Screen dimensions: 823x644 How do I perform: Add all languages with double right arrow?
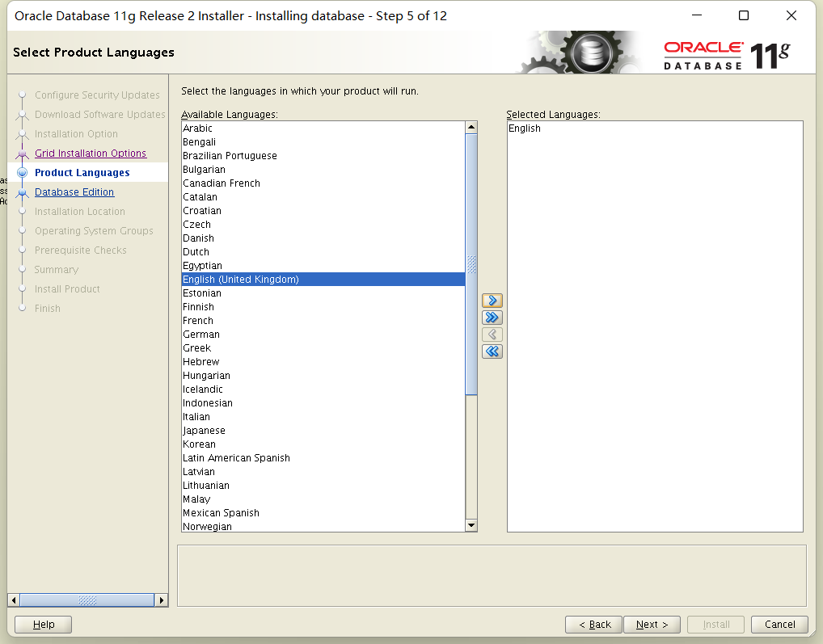click(x=492, y=318)
